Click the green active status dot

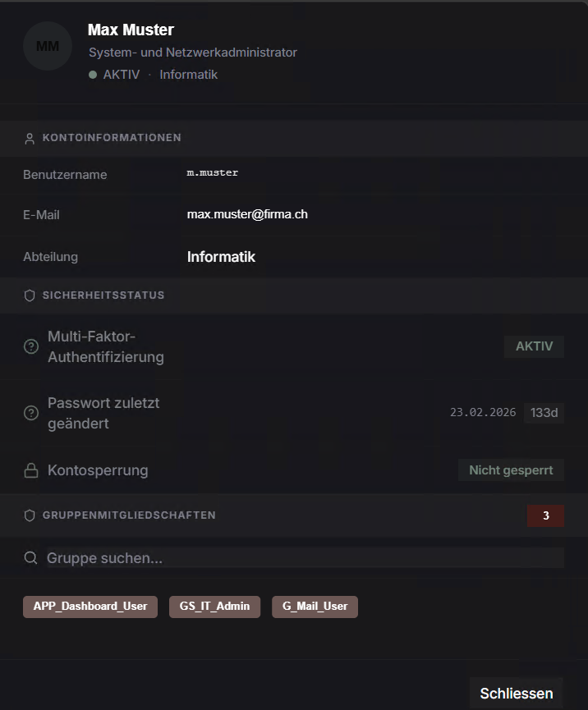[93, 75]
